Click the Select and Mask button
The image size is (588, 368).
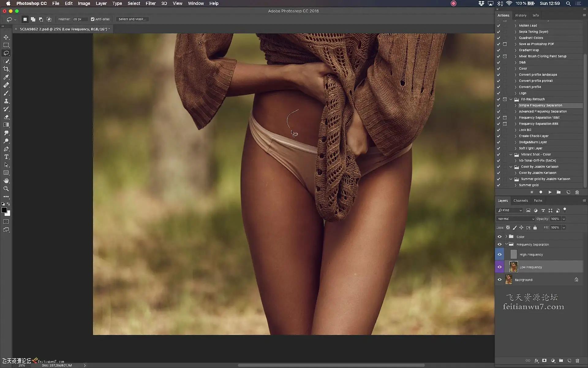pos(132,19)
